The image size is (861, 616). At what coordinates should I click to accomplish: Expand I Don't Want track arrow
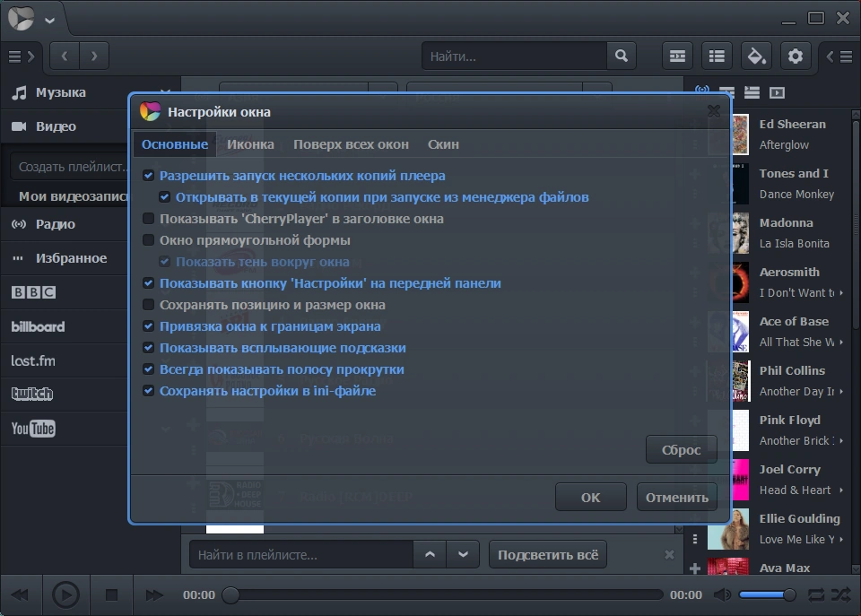coord(841,292)
